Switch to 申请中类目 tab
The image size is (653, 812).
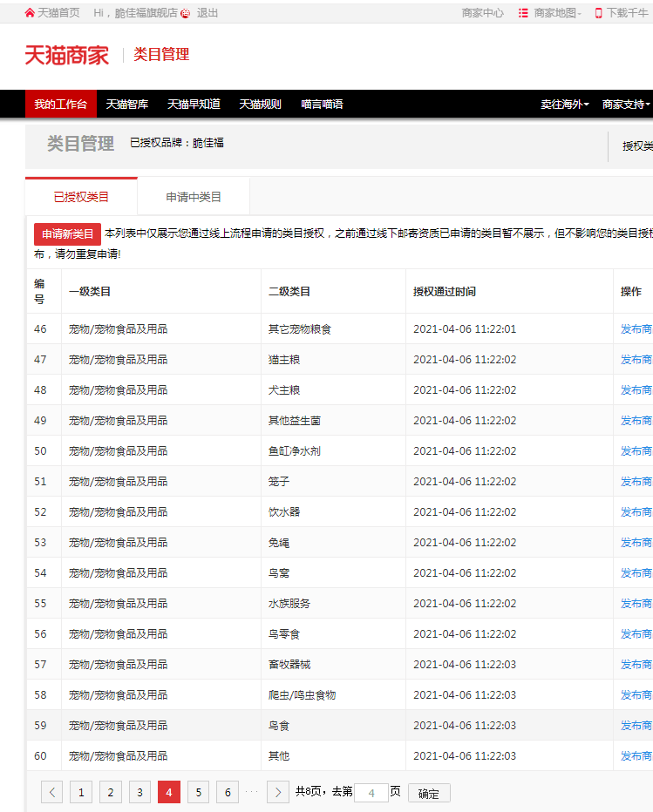coord(194,197)
